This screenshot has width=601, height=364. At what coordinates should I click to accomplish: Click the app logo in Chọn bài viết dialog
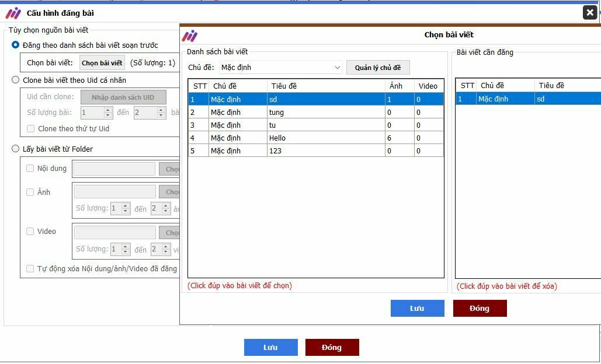click(x=190, y=36)
